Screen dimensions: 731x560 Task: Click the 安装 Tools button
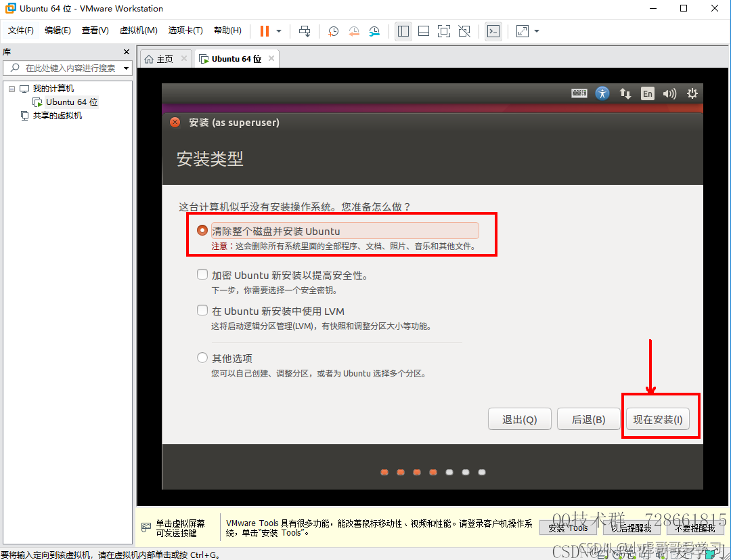tap(568, 527)
